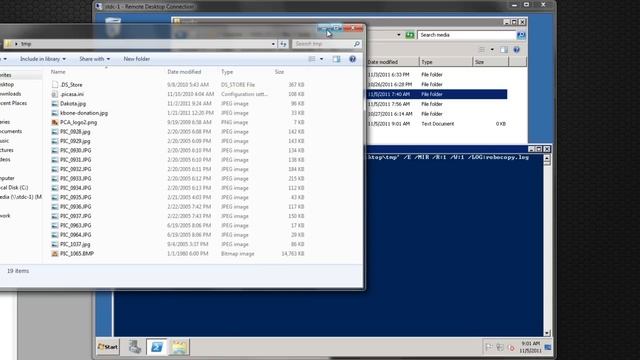Image resolution: width=640 pixels, height=360 pixels.
Task: Click the change view icon in tmp window
Action: click(312, 59)
